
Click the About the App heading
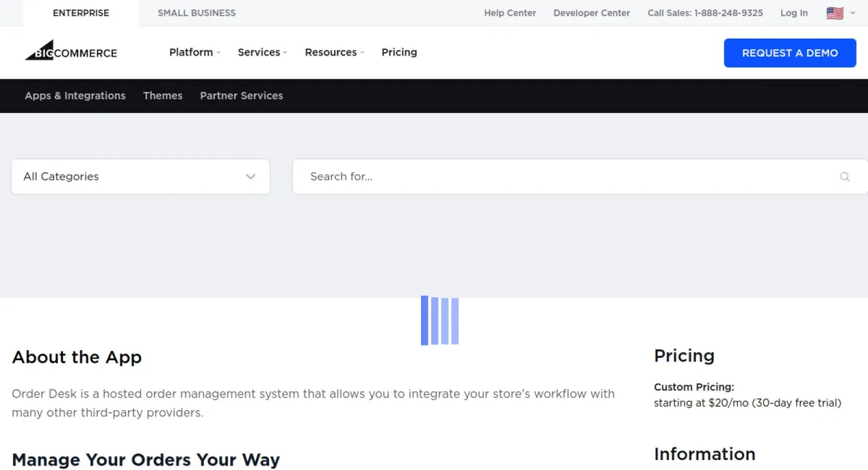[77, 357]
